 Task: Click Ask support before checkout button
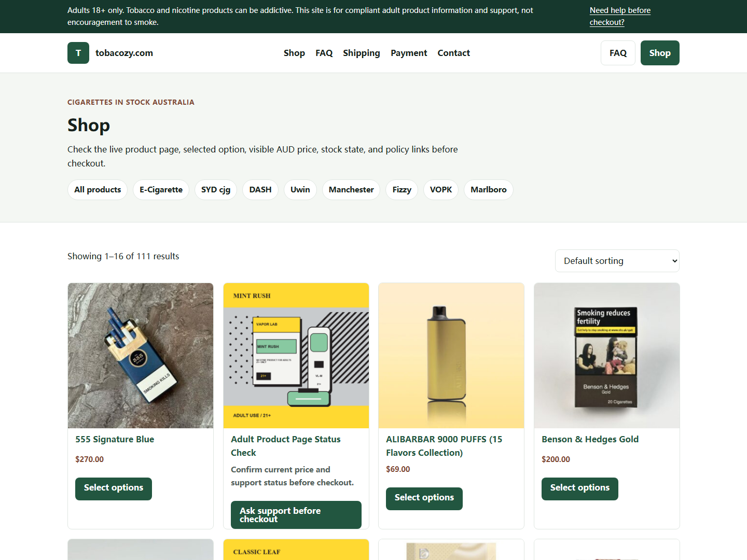coord(296,515)
